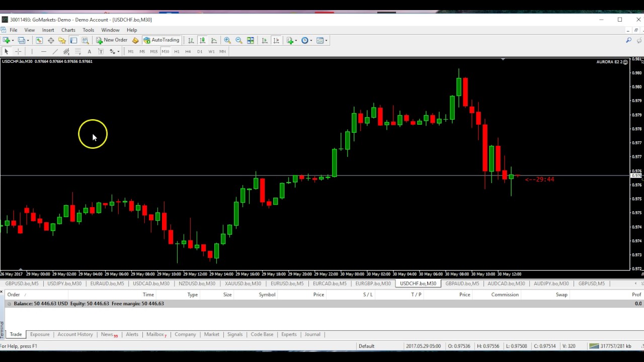Open the Journal terminal tab

312,334
